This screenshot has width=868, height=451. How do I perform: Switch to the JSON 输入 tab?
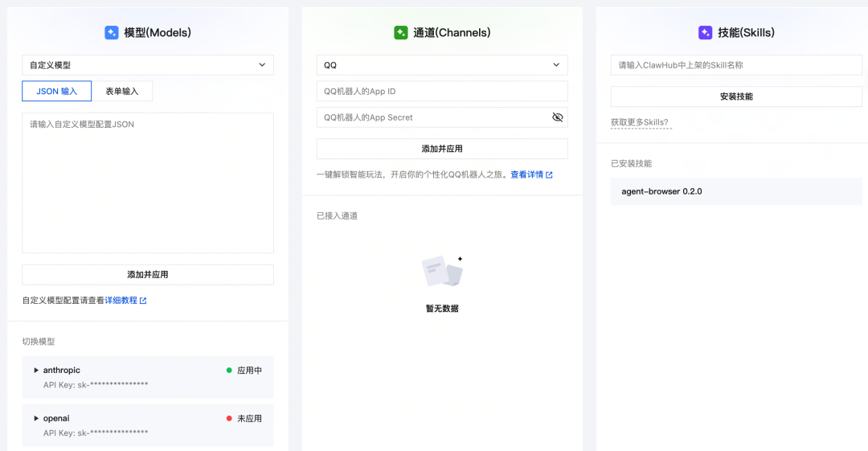point(56,91)
